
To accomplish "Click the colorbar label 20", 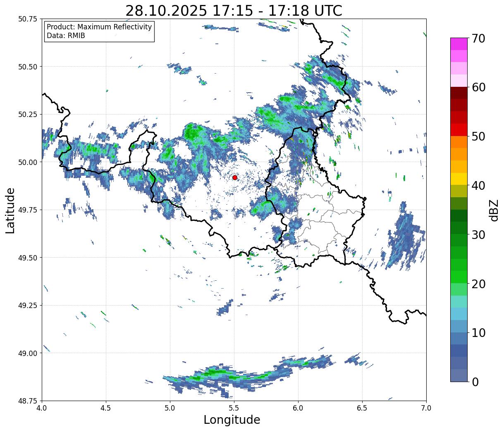I will (x=478, y=284).
